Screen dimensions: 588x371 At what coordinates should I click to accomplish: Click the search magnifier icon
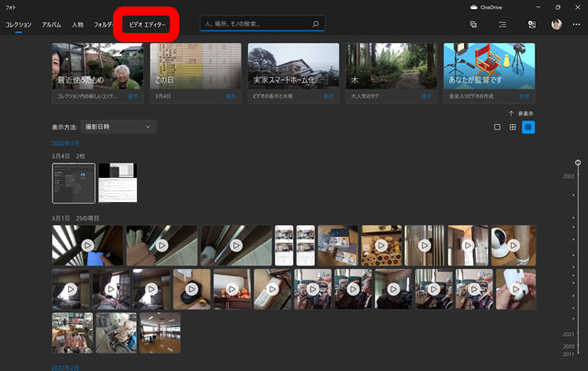pyautogui.click(x=315, y=25)
